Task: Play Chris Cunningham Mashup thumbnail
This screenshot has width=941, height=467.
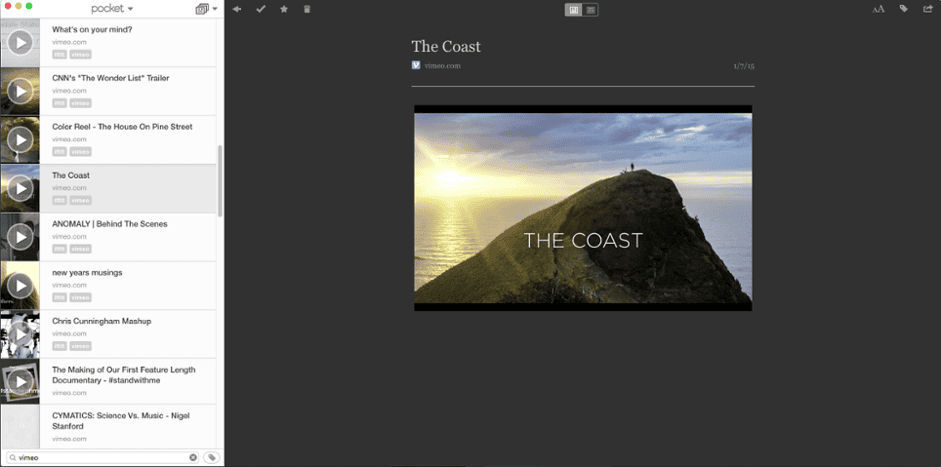Action: click(x=20, y=334)
